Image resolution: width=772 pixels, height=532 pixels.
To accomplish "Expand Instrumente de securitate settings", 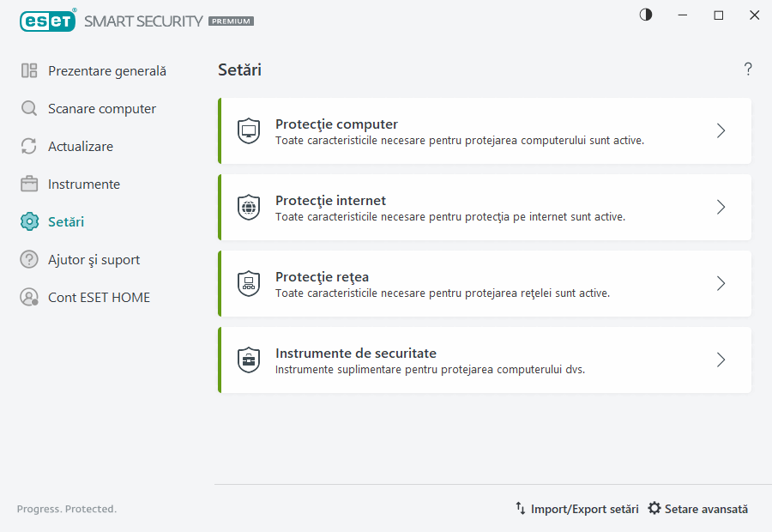I will (721, 360).
